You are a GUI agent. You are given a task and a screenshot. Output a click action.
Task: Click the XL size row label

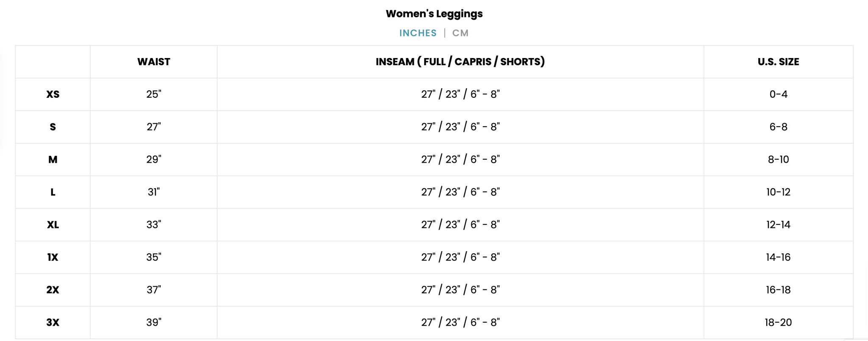coord(53,225)
